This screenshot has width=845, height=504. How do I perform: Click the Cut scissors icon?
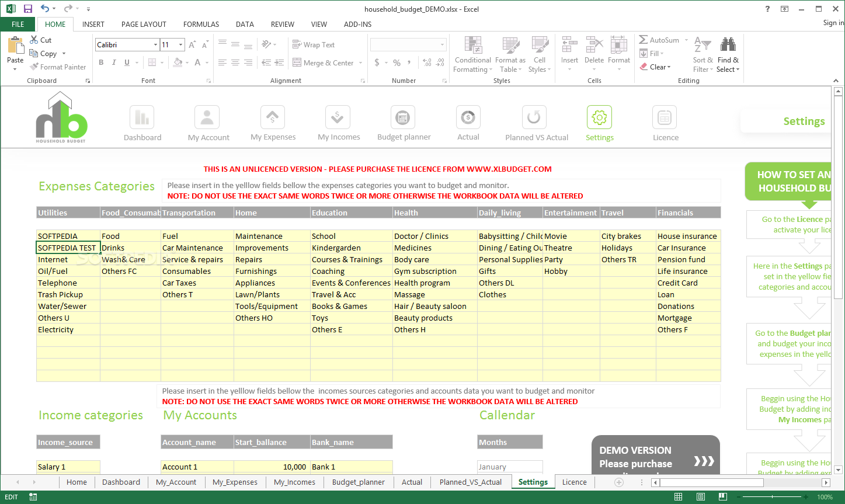[x=34, y=40]
